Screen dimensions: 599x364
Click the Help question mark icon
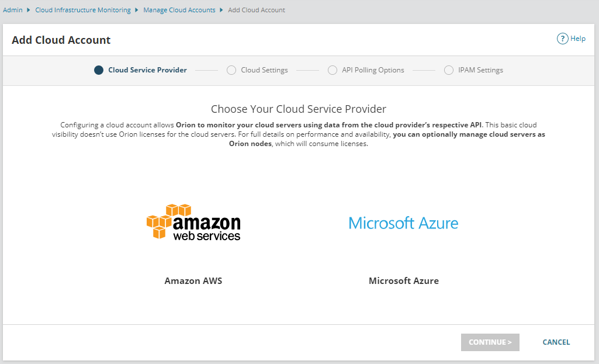pyautogui.click(x=563, y=39)
